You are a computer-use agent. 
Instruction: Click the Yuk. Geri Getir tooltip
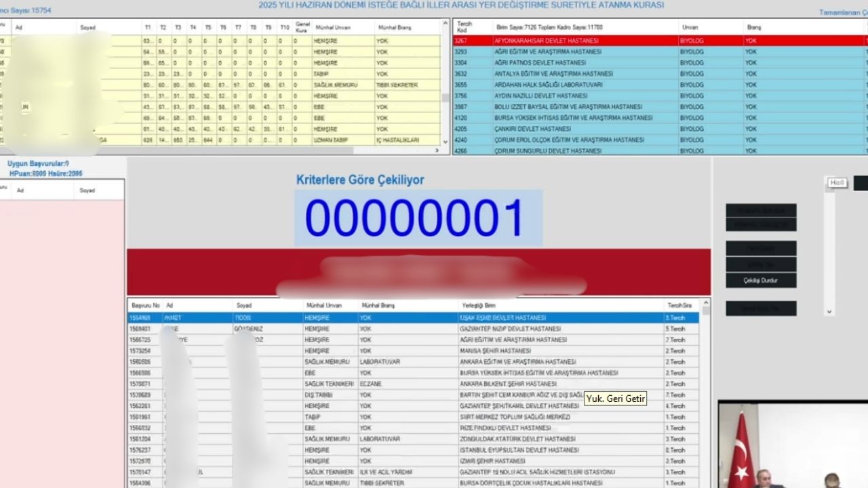coord(616,399)
